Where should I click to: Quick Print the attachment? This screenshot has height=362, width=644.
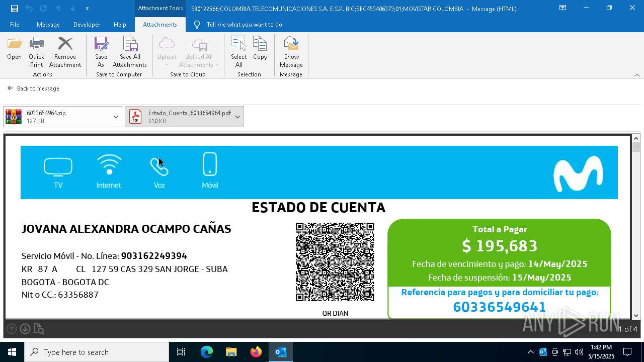click(36, 52)
